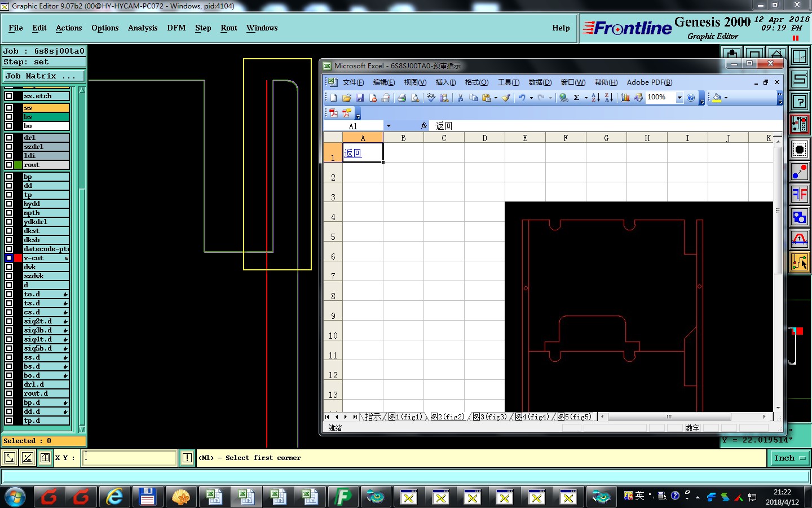
Task: Open the DFM menu
Action: (176, 28)
